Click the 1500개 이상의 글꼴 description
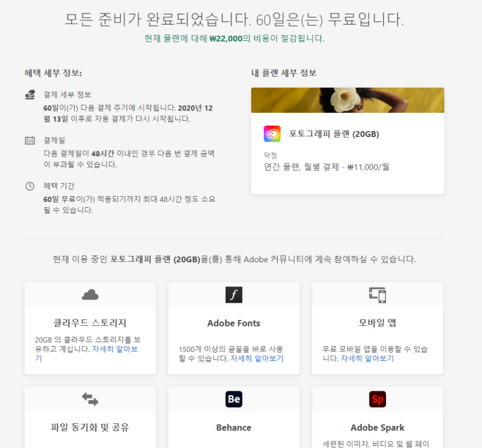 click(231, 354)
